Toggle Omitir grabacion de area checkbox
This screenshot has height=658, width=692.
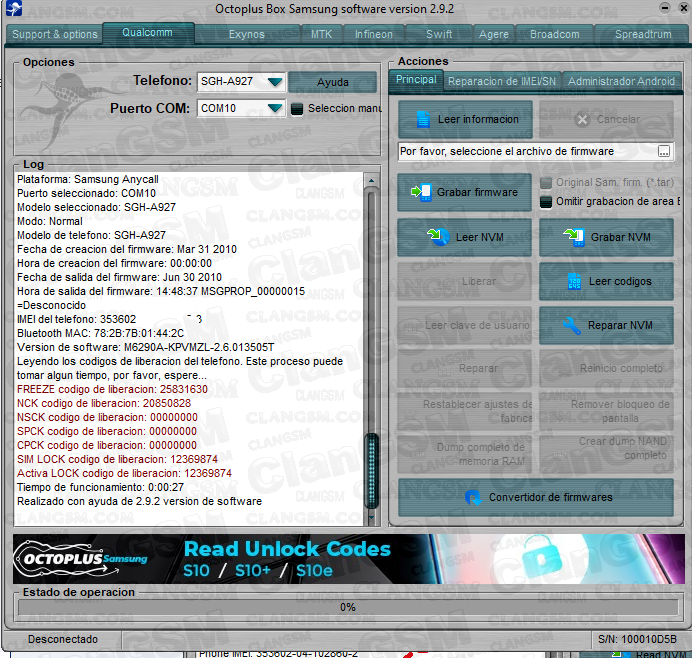pos(546,202)
